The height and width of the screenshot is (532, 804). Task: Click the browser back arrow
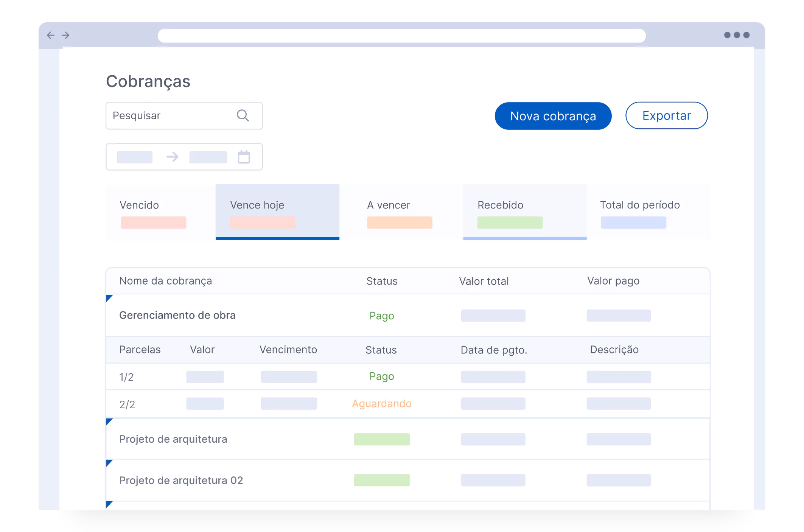[51, 35]
